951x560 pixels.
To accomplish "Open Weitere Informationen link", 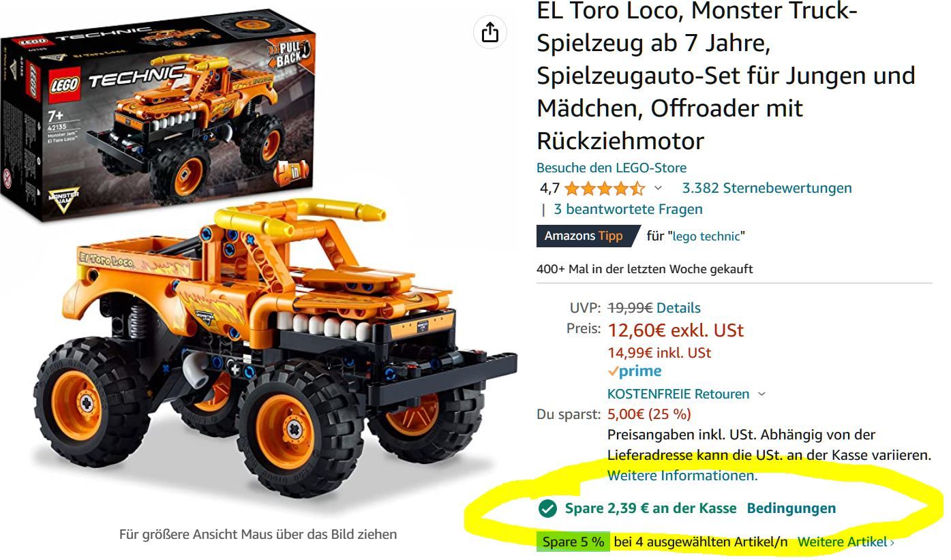I will [x=682, y=476].
